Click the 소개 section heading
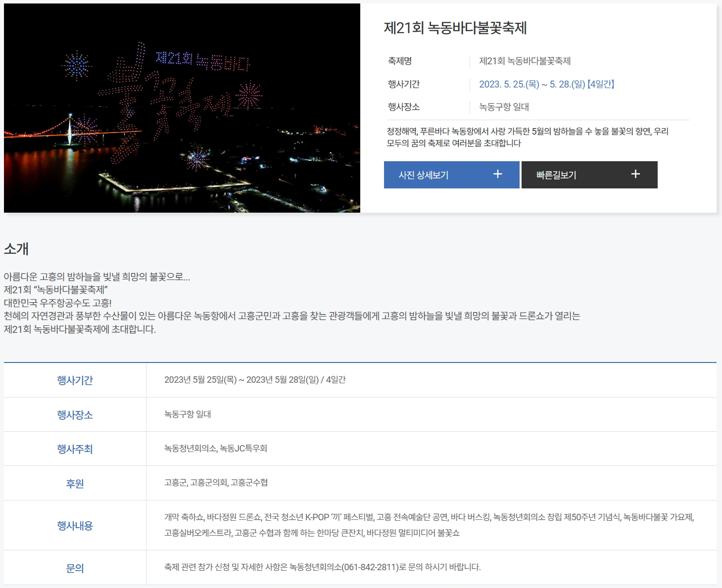Image resolution: width=722 pixels, height=588 pixels. point(16,249)
